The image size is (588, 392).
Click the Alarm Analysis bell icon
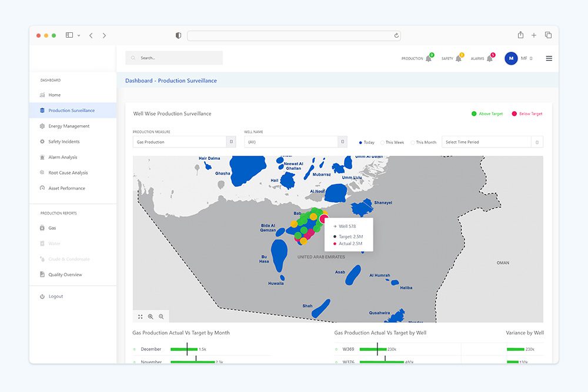coord(42,157)
